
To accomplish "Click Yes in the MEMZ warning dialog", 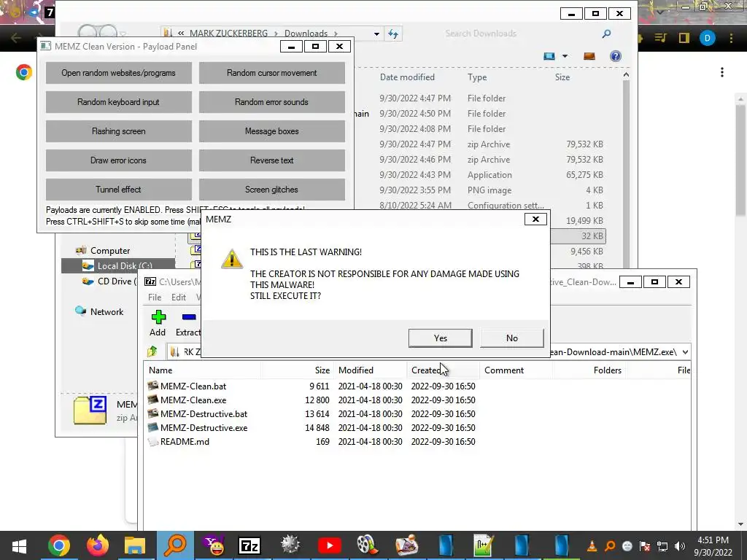I will point(440,338).
